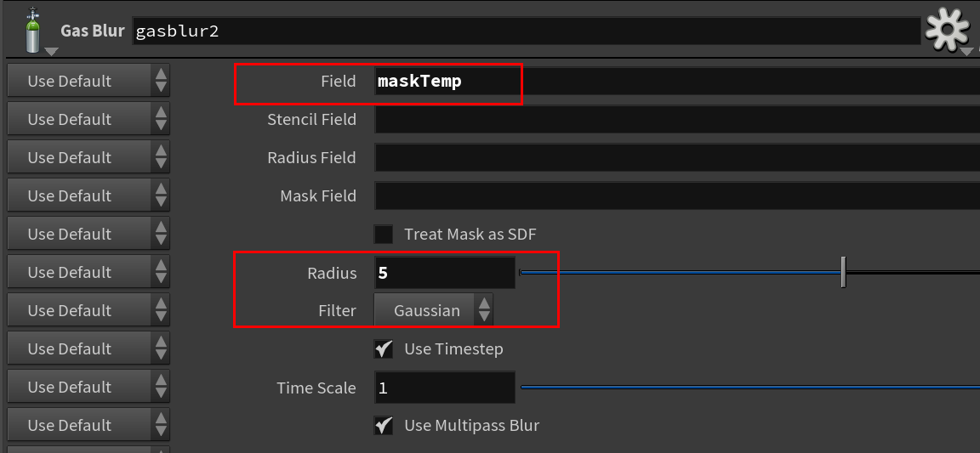Click the Radius value field showing 5
Screen dimensions: 980x453
point(445,273)
